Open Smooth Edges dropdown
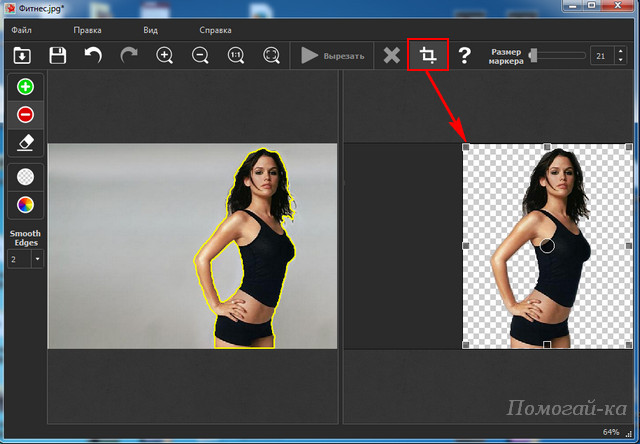Image resolution: width=640 pixels, height=444 pixels. [x=38, y=259]
